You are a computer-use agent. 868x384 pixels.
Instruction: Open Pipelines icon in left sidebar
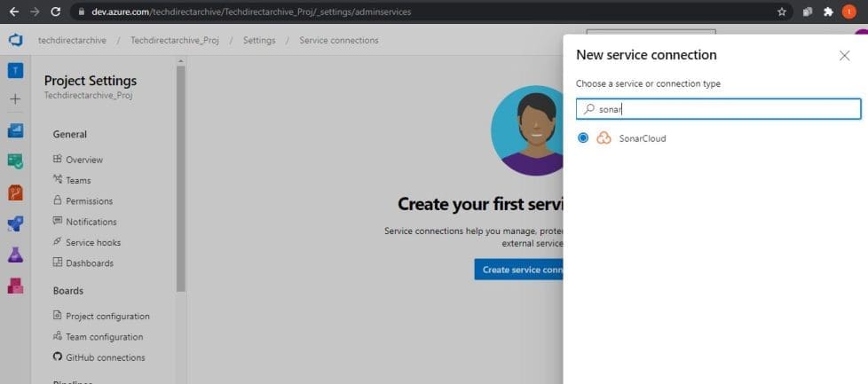[15, 223]
